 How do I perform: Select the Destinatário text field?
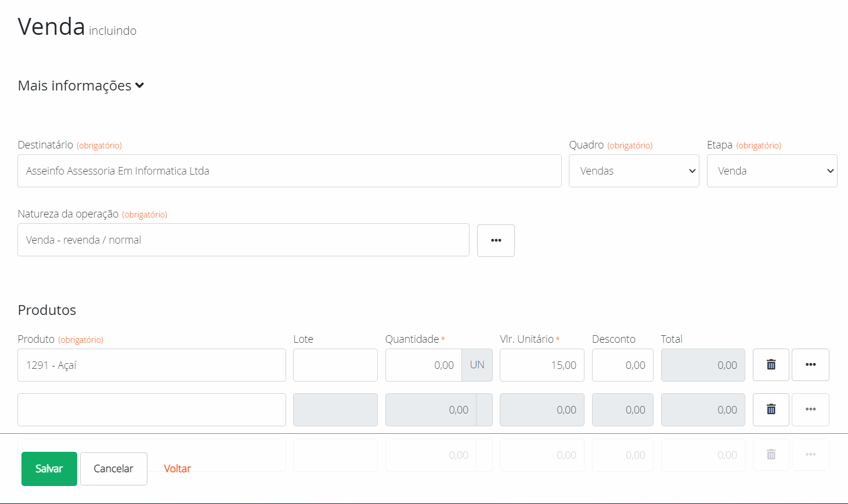pyautogui.click(x=290, y=171)
